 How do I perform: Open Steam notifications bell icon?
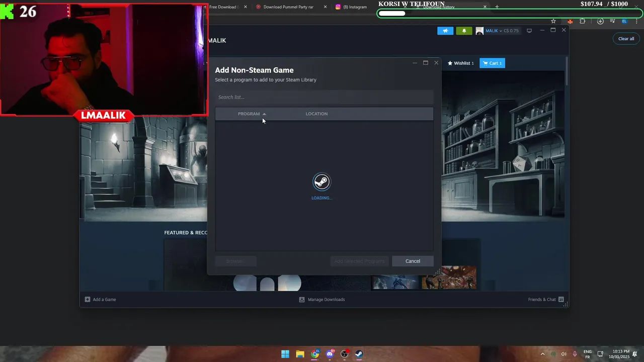(x=464, y=31)
